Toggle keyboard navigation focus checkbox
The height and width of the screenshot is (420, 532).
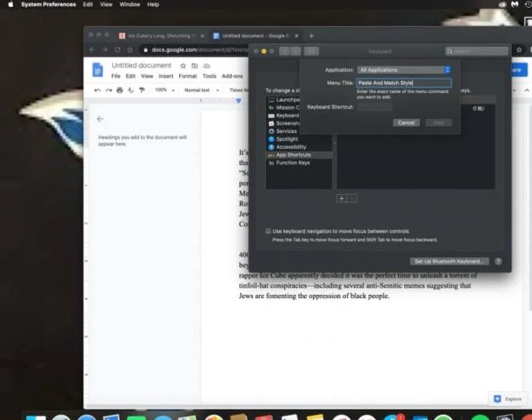pos(268,232)
